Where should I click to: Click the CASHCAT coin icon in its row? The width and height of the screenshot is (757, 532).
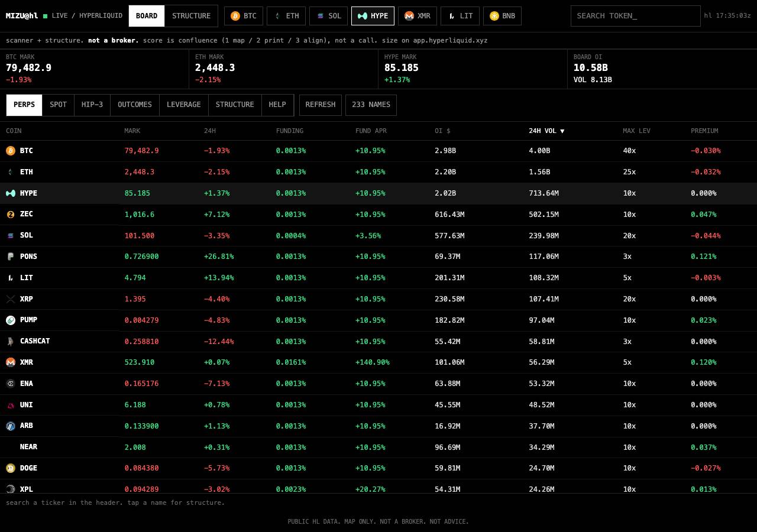click(x=10, y=342)
